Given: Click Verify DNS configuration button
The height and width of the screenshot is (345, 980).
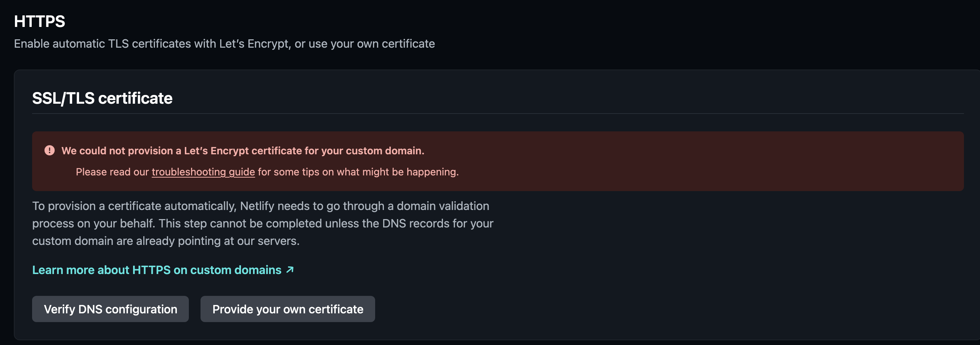Looking at the screenshot, I should tap(110, 309).
